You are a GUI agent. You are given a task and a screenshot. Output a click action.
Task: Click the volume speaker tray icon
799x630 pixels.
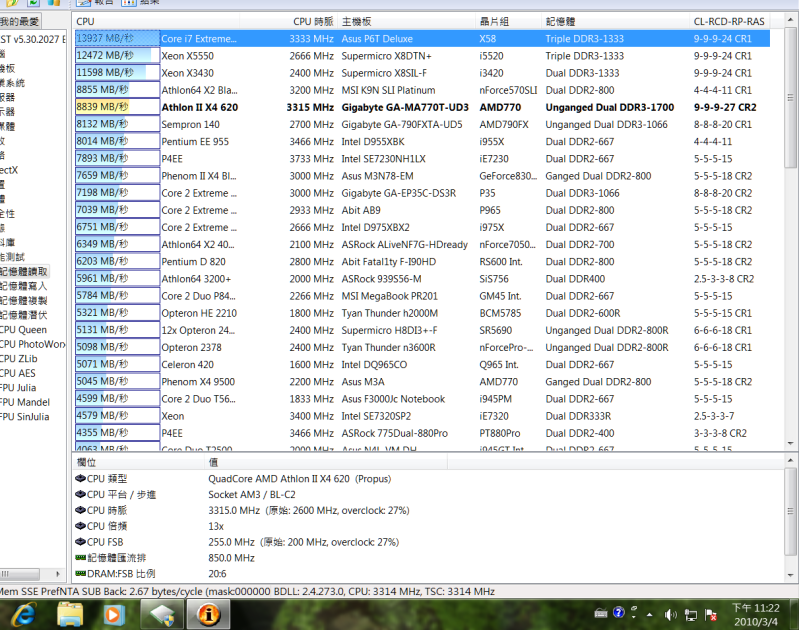pyautogui.click(x=670, y=614)
